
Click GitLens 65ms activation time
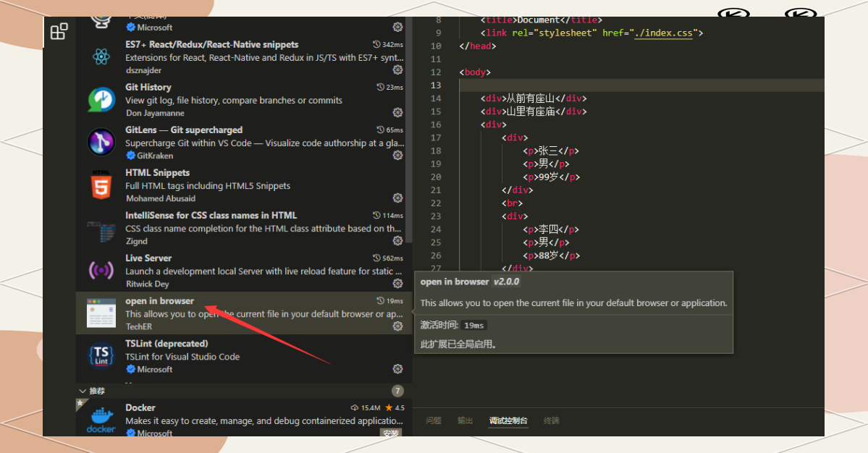pos(390,130)
